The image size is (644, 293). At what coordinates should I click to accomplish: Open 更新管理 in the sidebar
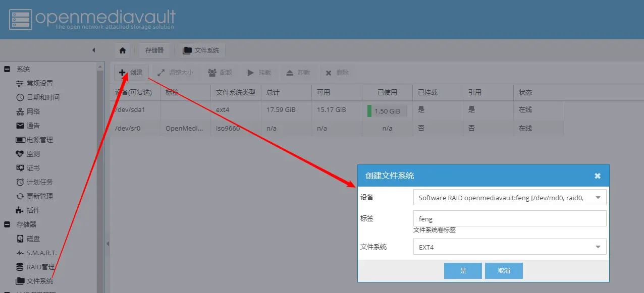pos(34,196)
